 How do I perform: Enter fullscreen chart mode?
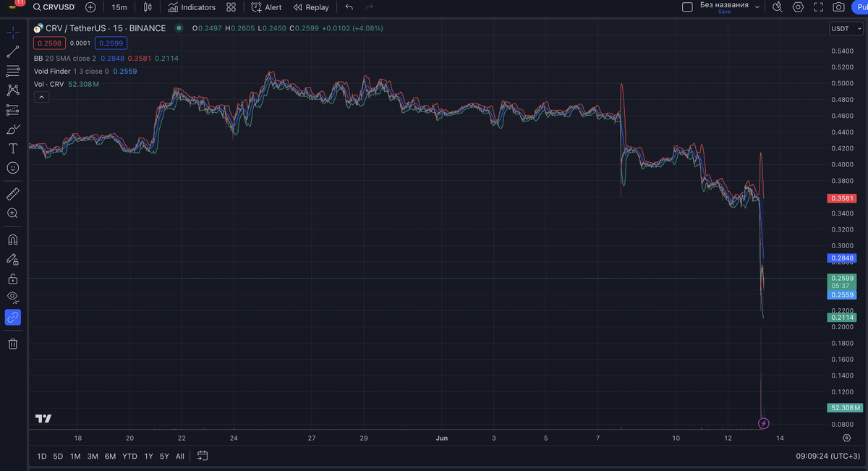pyautogui.click(x=818, y=7)
